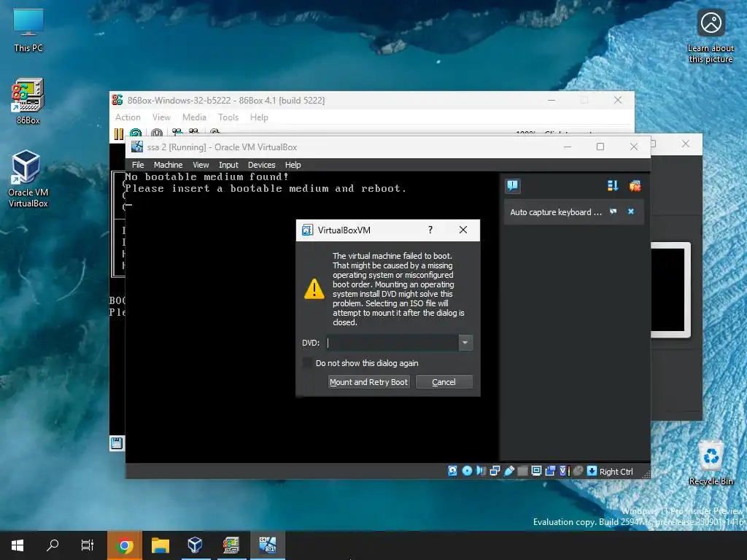Open taskbar Search

coord(53,545)
